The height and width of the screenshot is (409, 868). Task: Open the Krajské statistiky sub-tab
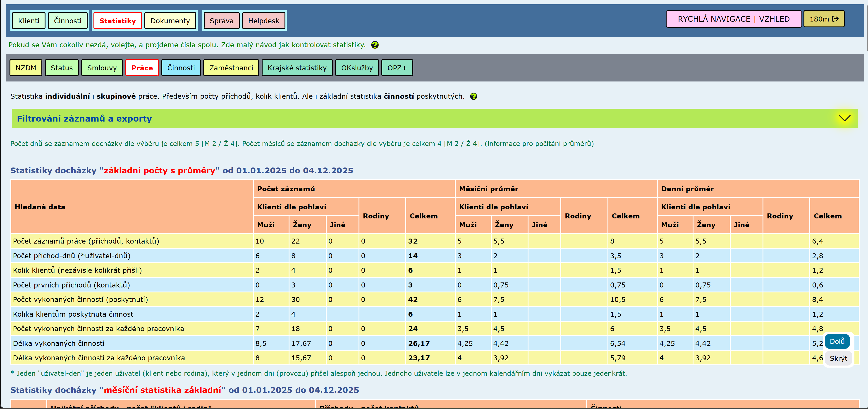pos(297,68)
